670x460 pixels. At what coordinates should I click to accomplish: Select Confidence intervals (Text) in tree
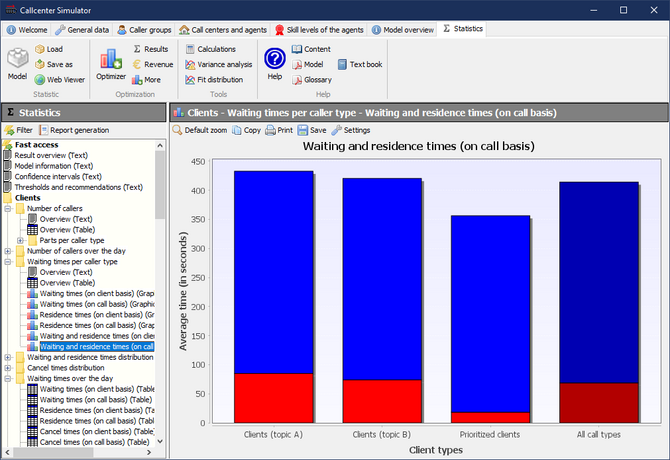56,176
